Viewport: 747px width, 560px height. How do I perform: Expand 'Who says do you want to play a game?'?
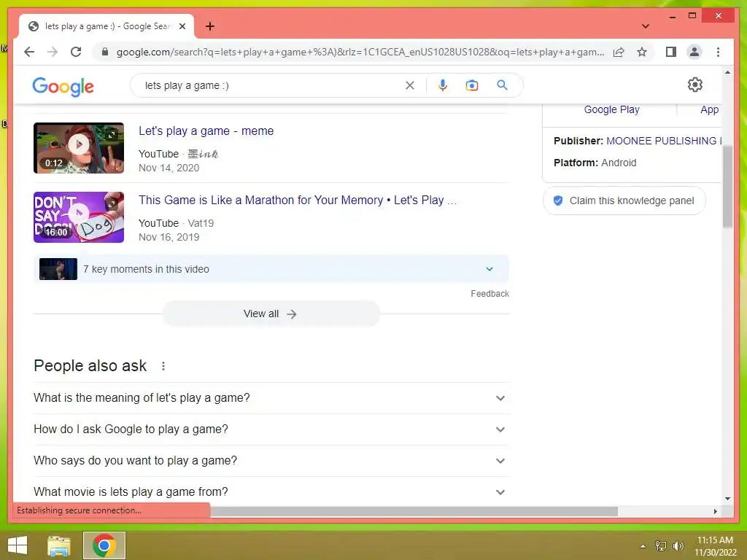point(271,461)
